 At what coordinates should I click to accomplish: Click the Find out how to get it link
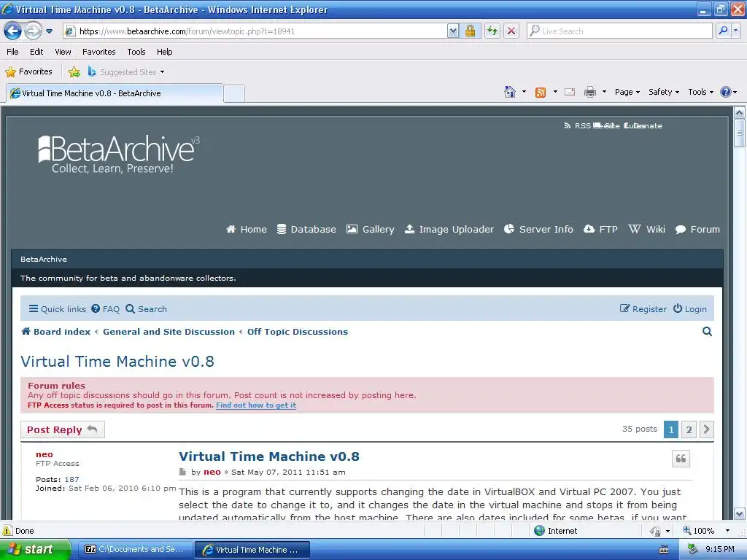coord(256,405)
